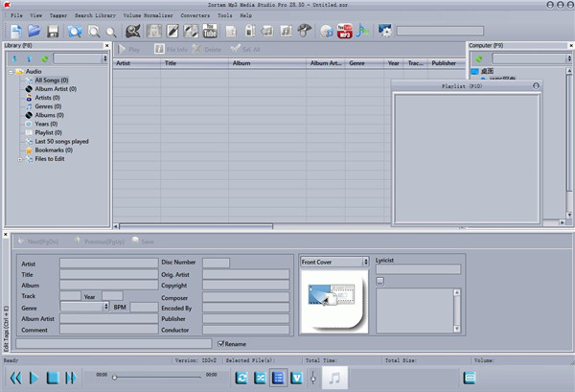This screenshot has width=575, height=392.
Task: Toggle the Shuffle playback icon
Action: [260, 378]
